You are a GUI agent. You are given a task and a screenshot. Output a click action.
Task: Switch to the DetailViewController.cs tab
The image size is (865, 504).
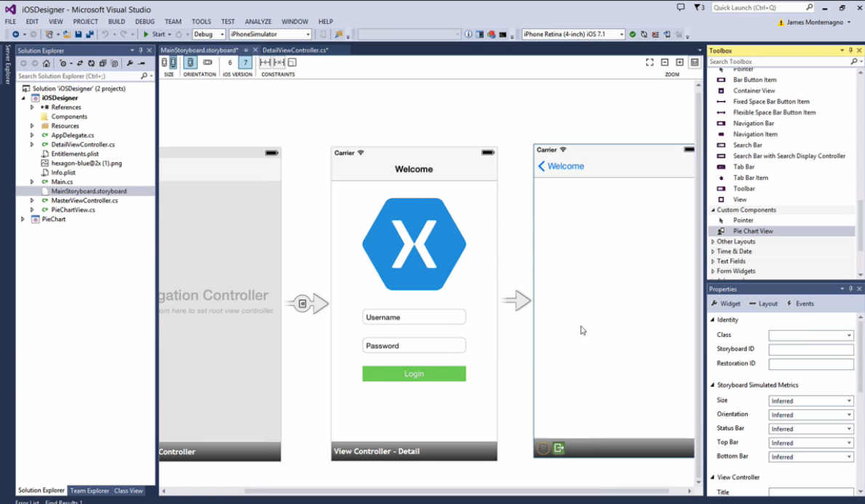295,50
